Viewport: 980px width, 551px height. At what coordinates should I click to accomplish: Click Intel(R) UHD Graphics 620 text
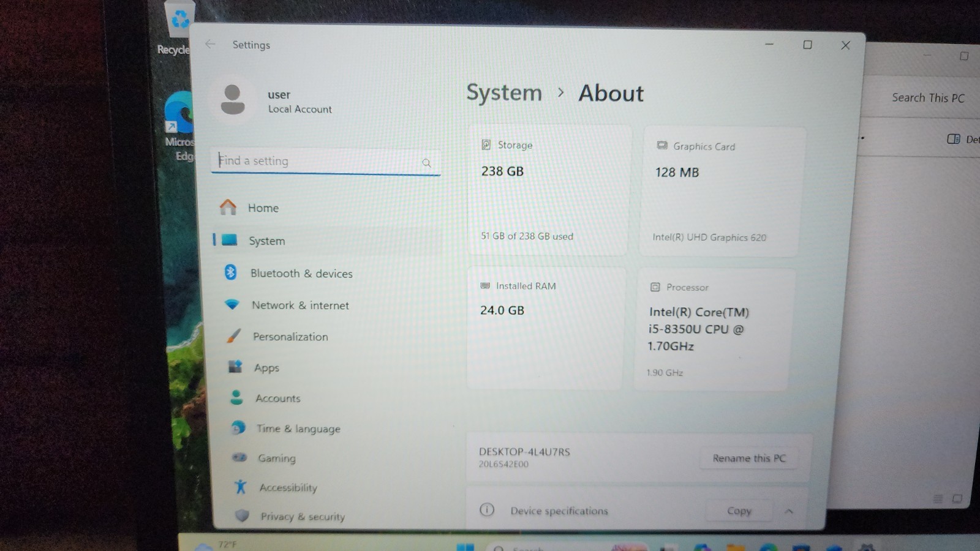click(x=709, y=237)
